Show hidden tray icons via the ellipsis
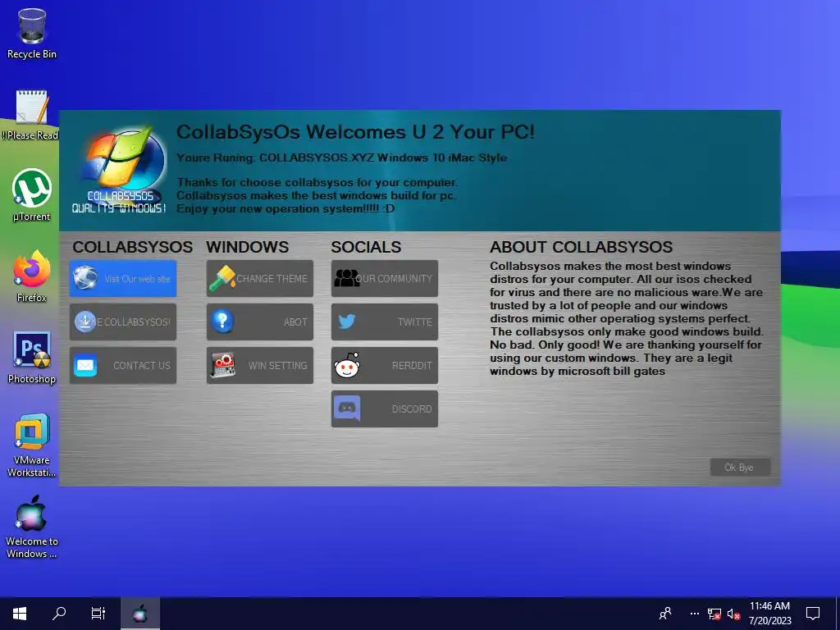 coord(694,614)
